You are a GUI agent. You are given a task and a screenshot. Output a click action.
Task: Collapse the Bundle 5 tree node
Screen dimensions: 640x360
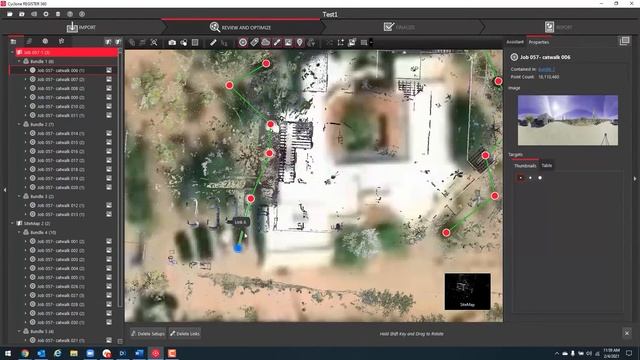[19, 331]
